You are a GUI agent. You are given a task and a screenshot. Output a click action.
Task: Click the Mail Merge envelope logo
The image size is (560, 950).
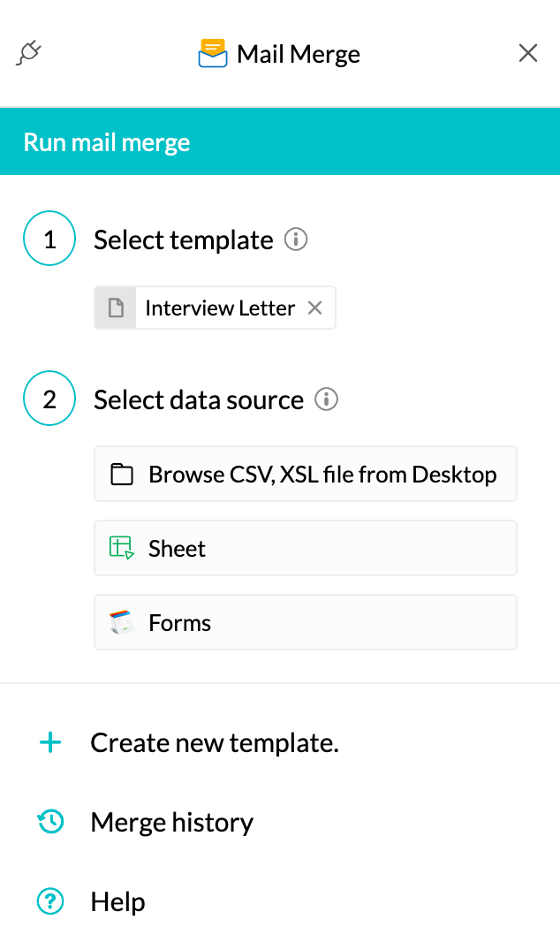tap(213, 54)
